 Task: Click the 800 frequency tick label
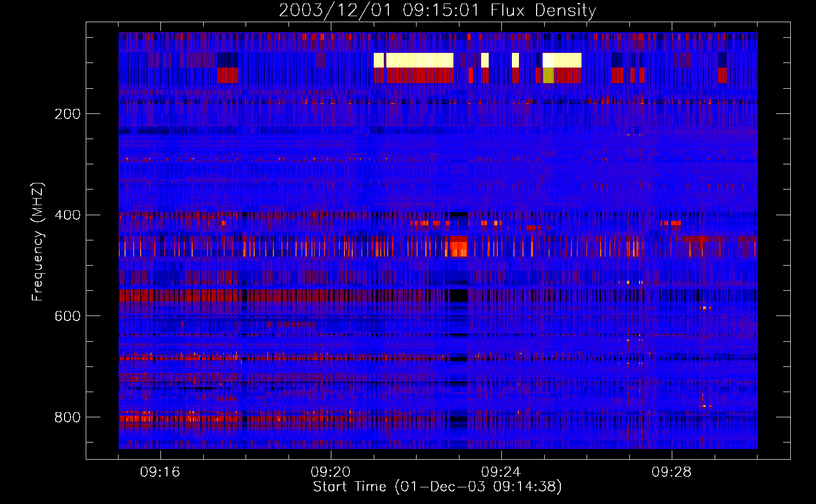(68, 417)
